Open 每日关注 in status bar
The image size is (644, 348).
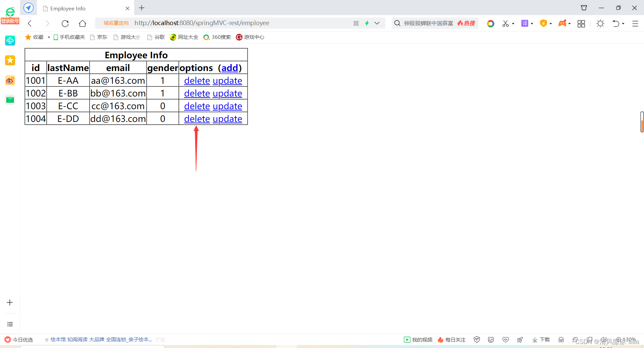[451, 340]
